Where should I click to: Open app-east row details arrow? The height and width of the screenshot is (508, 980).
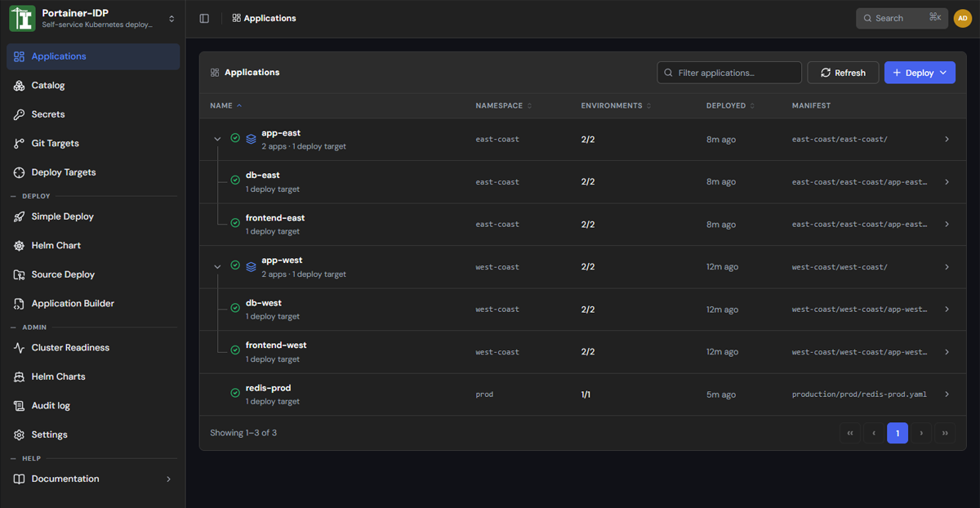947,140
